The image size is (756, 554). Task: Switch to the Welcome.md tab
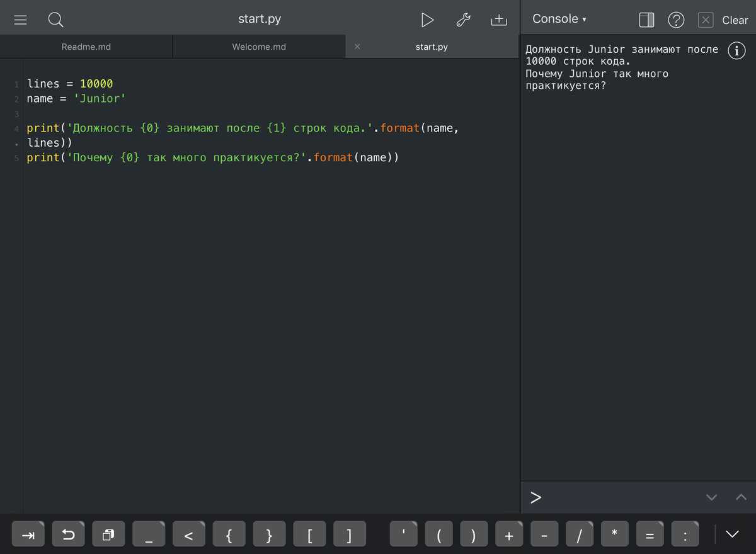[259, 47]
